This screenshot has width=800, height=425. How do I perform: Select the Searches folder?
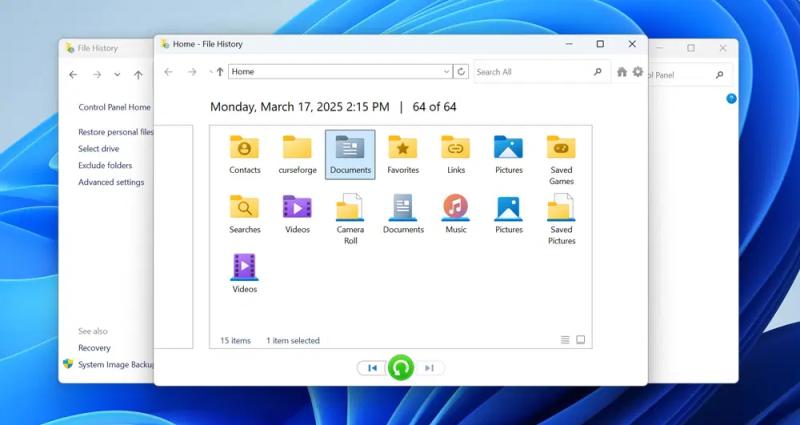[244, 214]
